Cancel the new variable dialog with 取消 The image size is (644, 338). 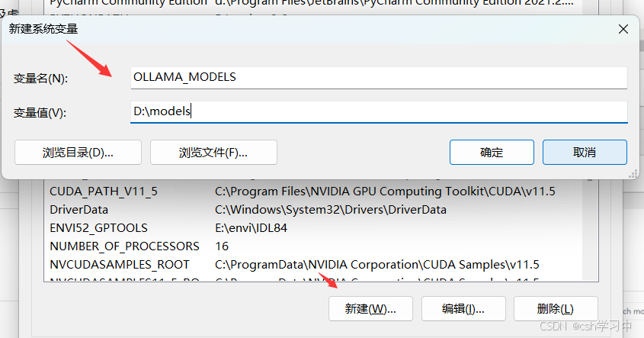(585, 153)
